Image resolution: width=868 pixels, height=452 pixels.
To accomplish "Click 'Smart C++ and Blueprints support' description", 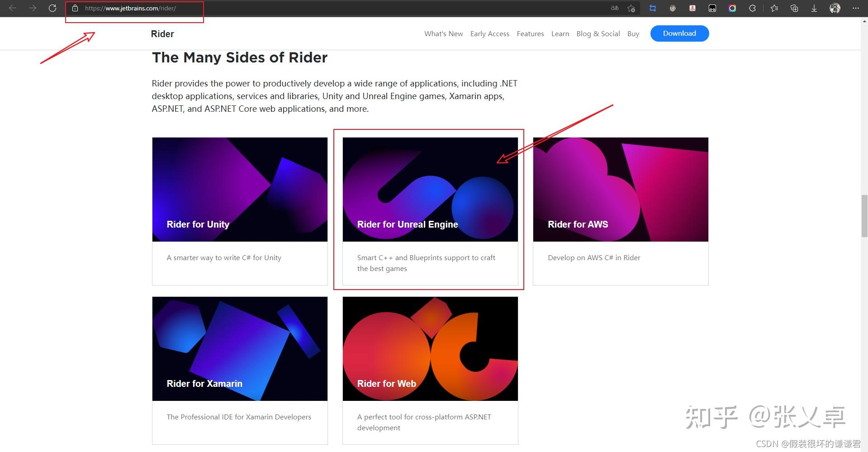I will [x=426, y=263].
